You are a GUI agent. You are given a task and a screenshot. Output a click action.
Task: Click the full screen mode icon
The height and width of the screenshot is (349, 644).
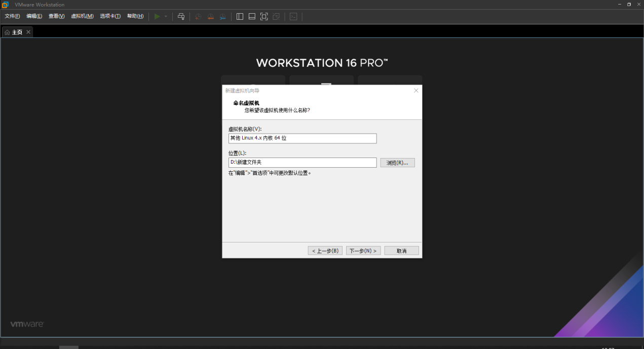(264, 16)
